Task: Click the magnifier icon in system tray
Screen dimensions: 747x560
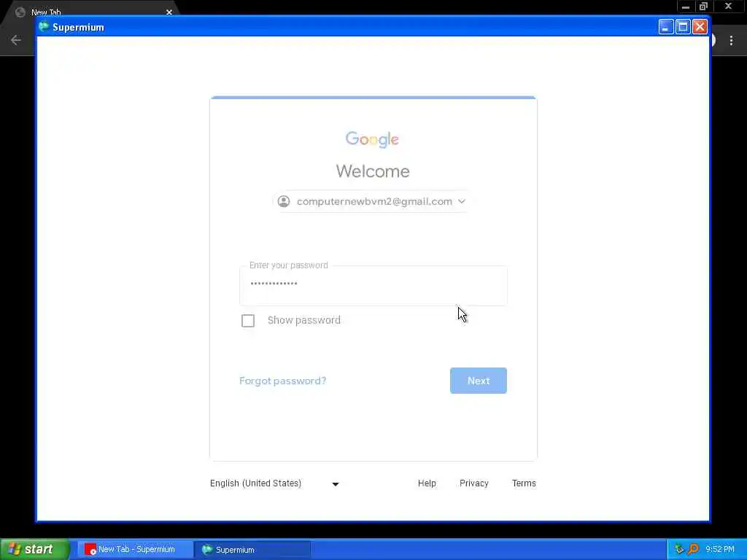Action: pos(693,549)
